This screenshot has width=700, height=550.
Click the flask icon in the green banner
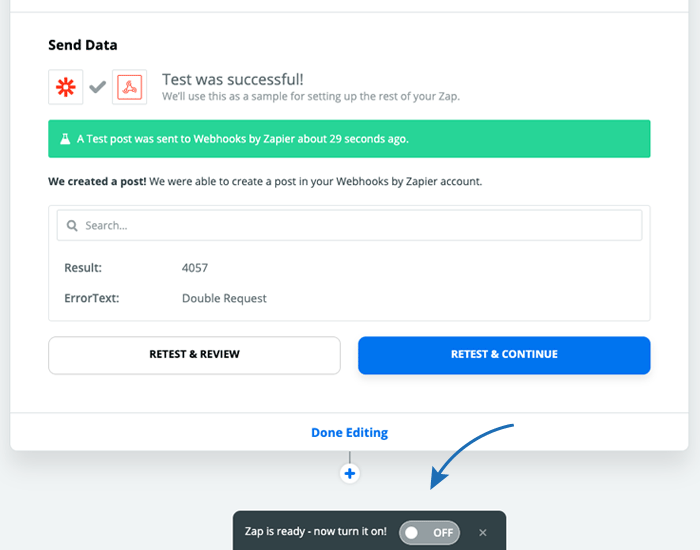coord(65,139)
